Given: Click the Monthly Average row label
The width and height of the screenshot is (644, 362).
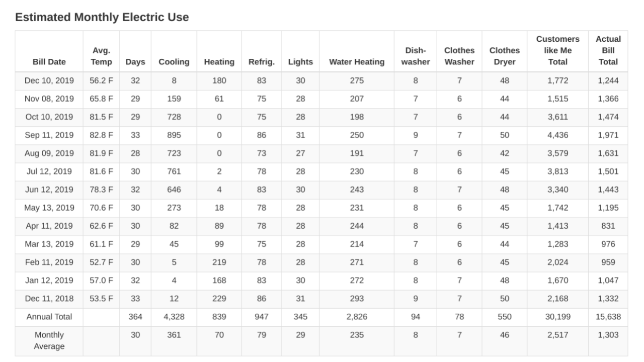Looking at the screenshot, I should coord(49,340).
